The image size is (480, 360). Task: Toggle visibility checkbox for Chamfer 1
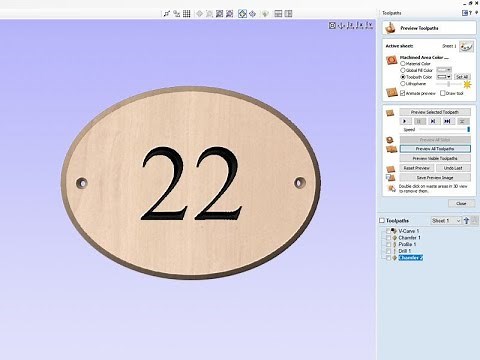coord(388,238)
